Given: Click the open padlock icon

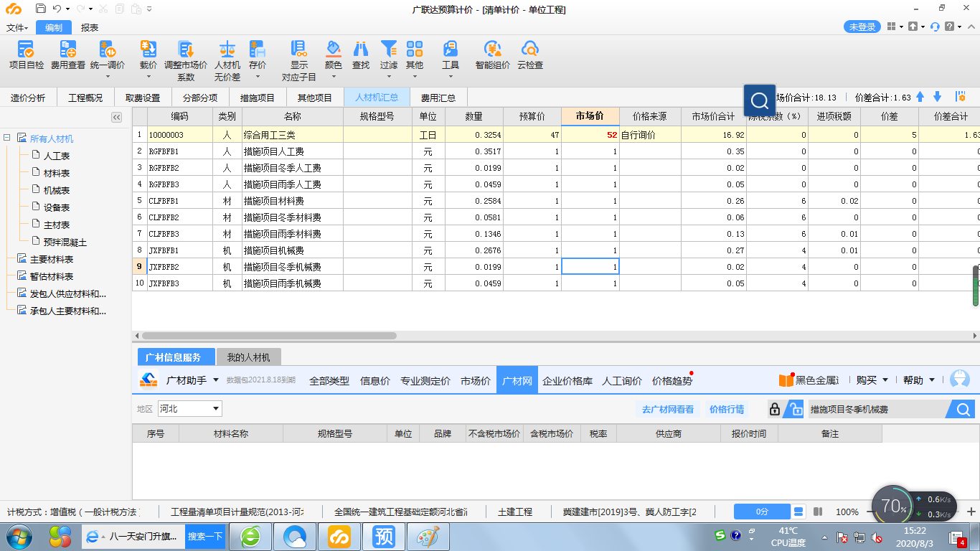Looking at the screenshot, I should 793,409.
